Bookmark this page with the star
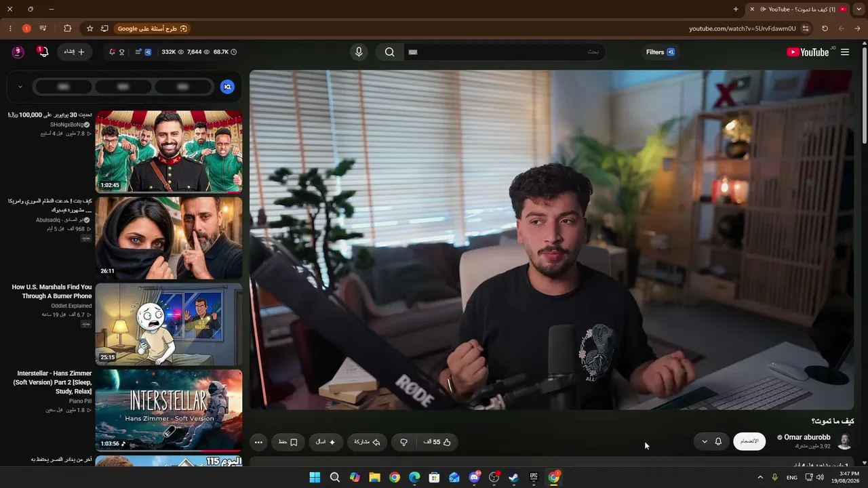Screen dimensions: 868x488 pyautogui.click(x=90, y=28)
